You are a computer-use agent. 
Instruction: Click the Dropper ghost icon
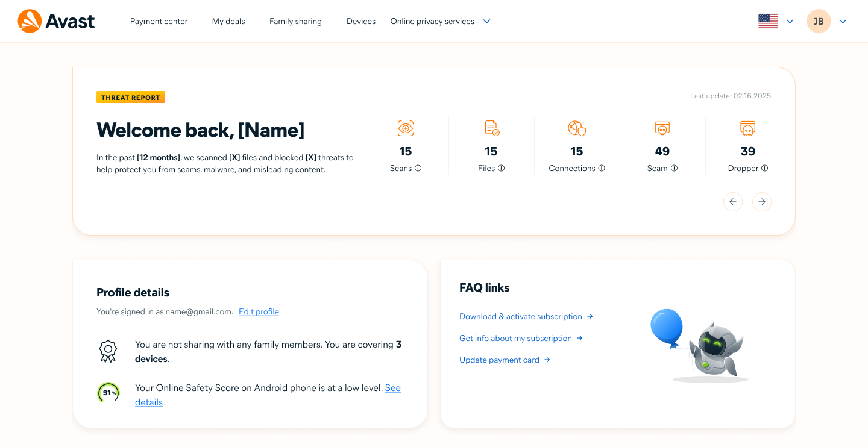[748, 128]
